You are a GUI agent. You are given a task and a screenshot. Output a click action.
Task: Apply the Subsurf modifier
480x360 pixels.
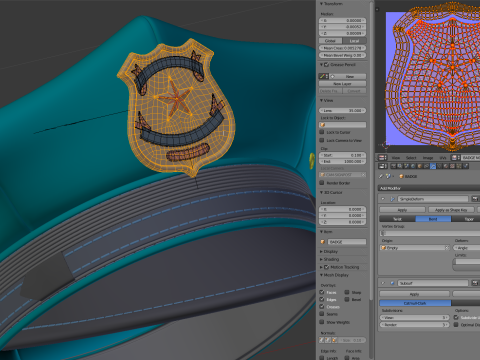click(x=414, y=294)
